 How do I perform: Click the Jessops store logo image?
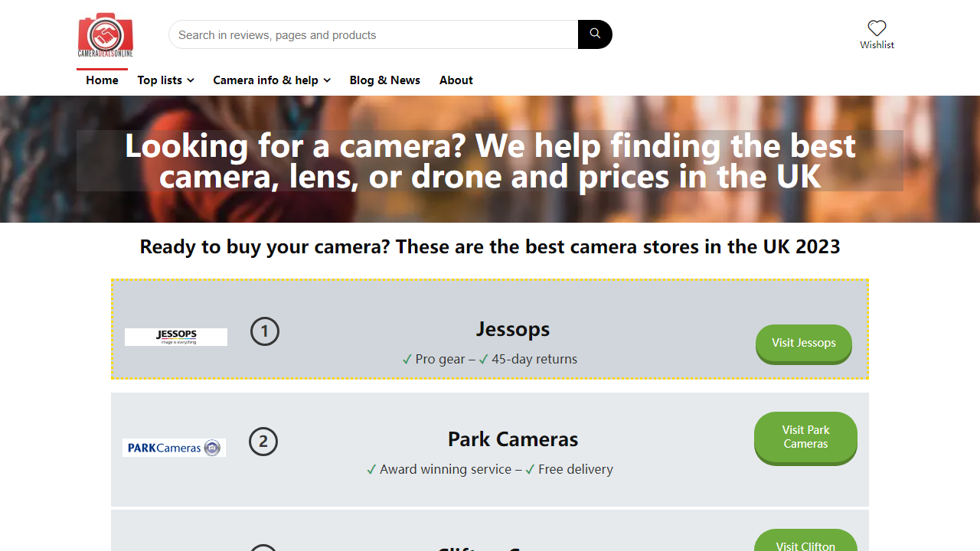[x=175, y=337]
